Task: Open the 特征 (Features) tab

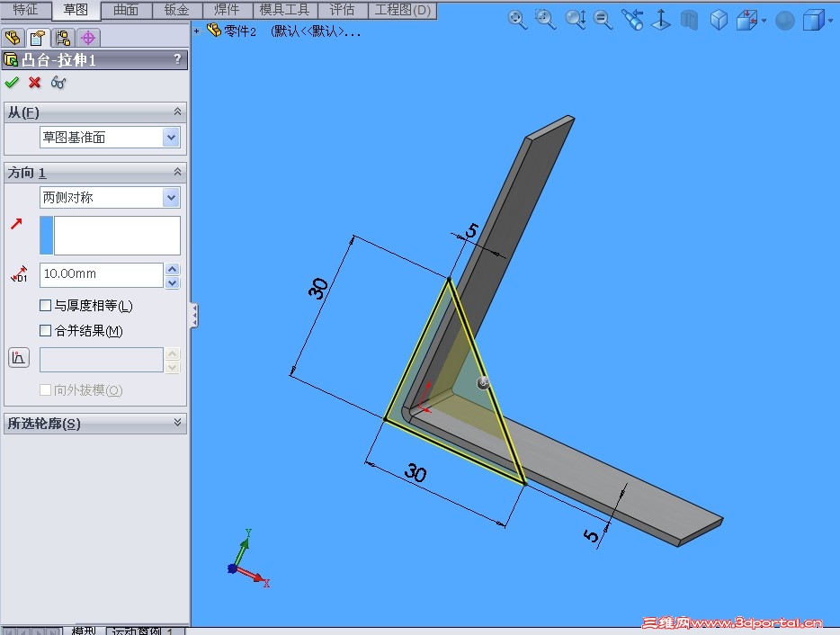Action: click(26, 10)
